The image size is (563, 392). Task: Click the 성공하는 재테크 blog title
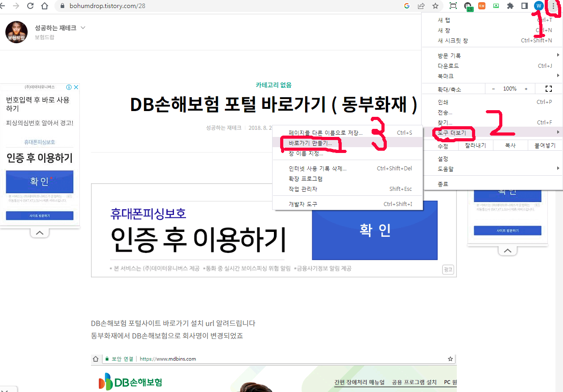(55, 28)
